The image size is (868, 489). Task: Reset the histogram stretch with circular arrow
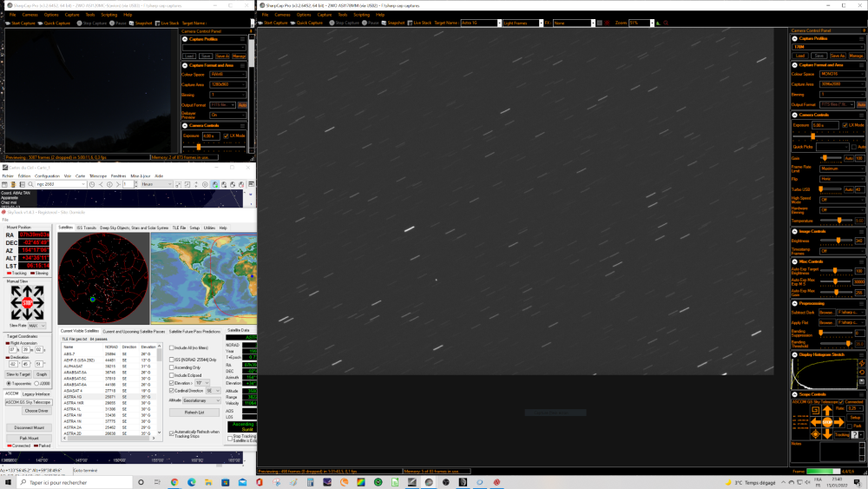click(862, 372)
